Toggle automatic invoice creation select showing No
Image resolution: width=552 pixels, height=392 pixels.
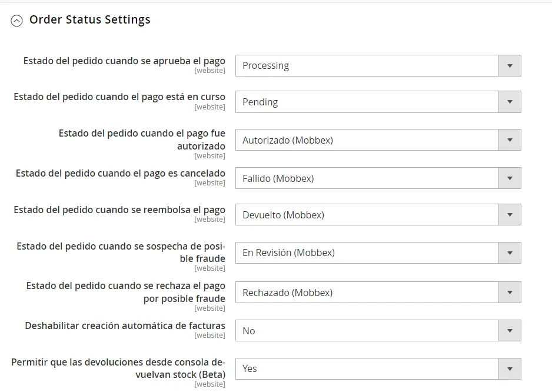point(378,330)
